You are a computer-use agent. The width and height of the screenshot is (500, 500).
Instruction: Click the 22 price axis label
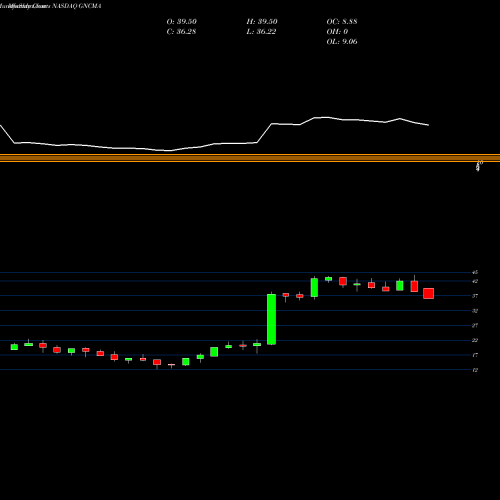tap(475, 340)
